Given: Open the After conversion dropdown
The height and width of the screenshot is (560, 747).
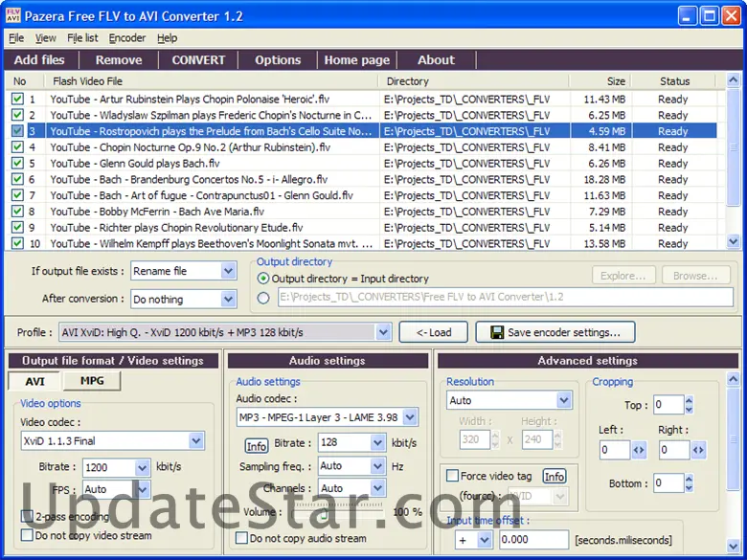Looking at the screenshot, I should tap(228, 299).
